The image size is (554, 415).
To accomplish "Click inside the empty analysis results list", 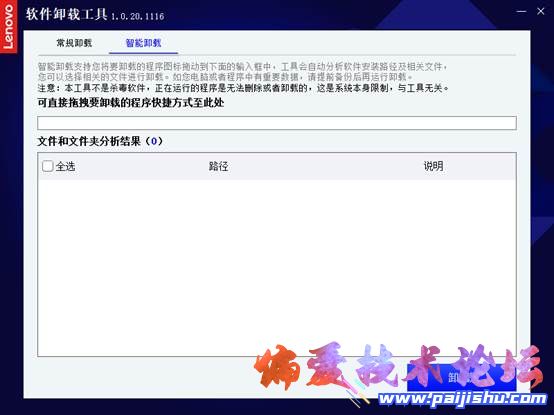I will [x=277, y=267].
